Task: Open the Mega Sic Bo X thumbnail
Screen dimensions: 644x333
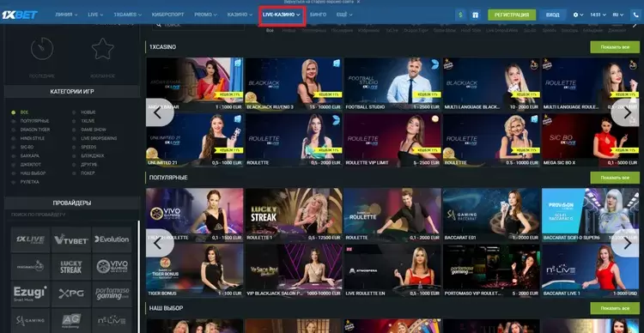Action: [x=590, y=140]
